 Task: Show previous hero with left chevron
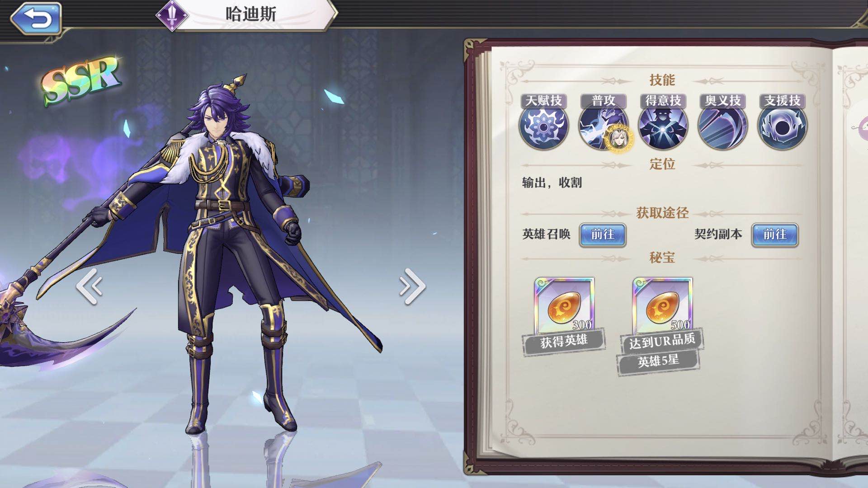click(x=89, y=286)
